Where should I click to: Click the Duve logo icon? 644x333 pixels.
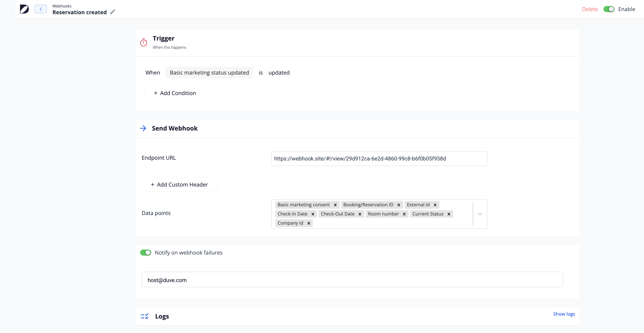[x=24, y=9]
